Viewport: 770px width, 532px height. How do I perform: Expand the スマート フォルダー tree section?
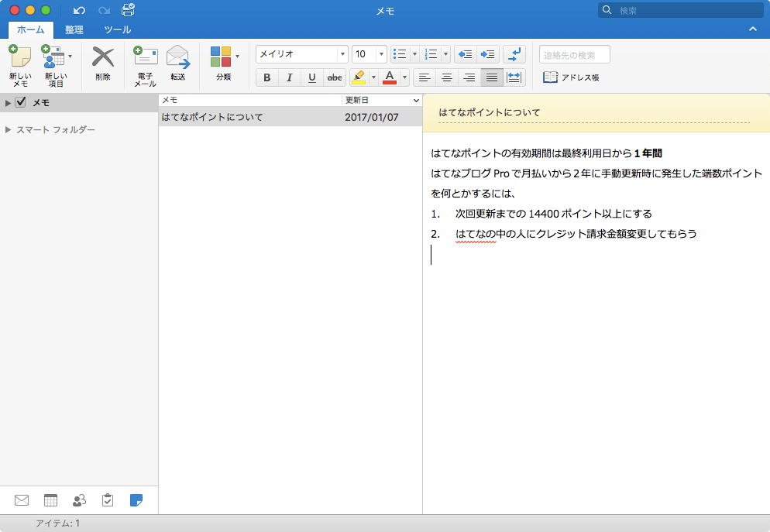(8, 129)
